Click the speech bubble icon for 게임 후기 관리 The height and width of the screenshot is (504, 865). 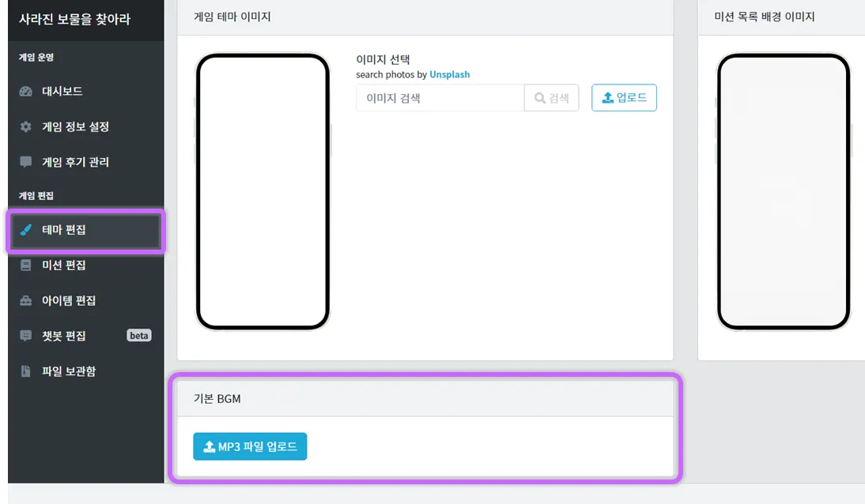[26, 162]
